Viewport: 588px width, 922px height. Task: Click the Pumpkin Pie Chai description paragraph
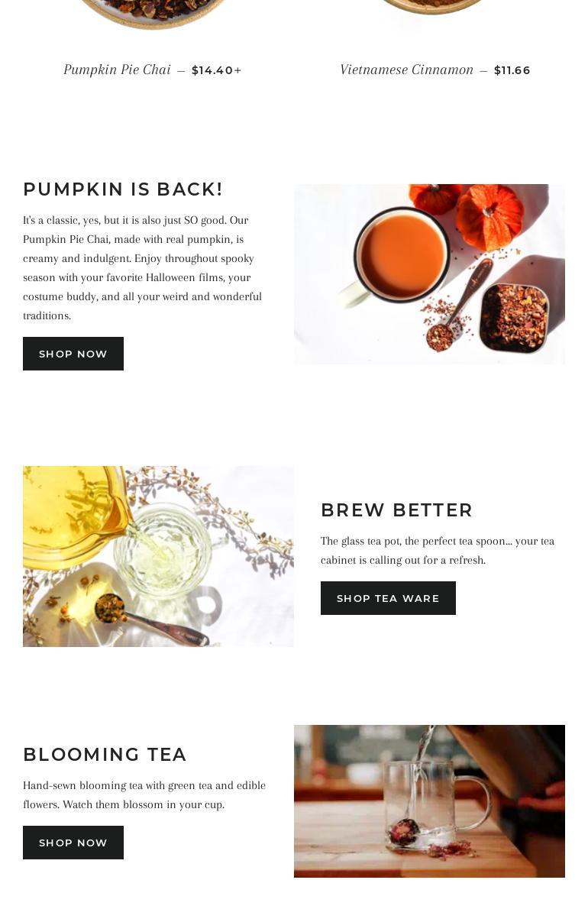coord(144,267)
